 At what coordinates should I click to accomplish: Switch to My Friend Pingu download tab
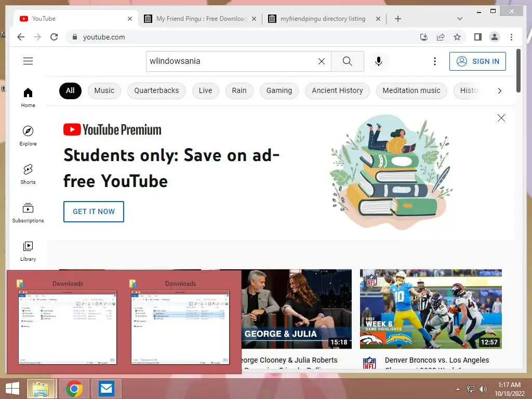(x=200, y=19)
